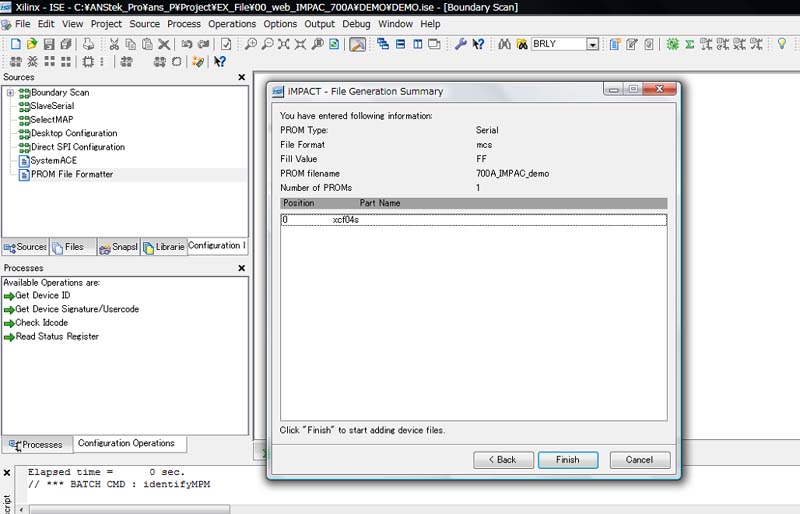Click the Copy toolbar icon
Viewport: 800px width, 514px height.
[131, 44]
